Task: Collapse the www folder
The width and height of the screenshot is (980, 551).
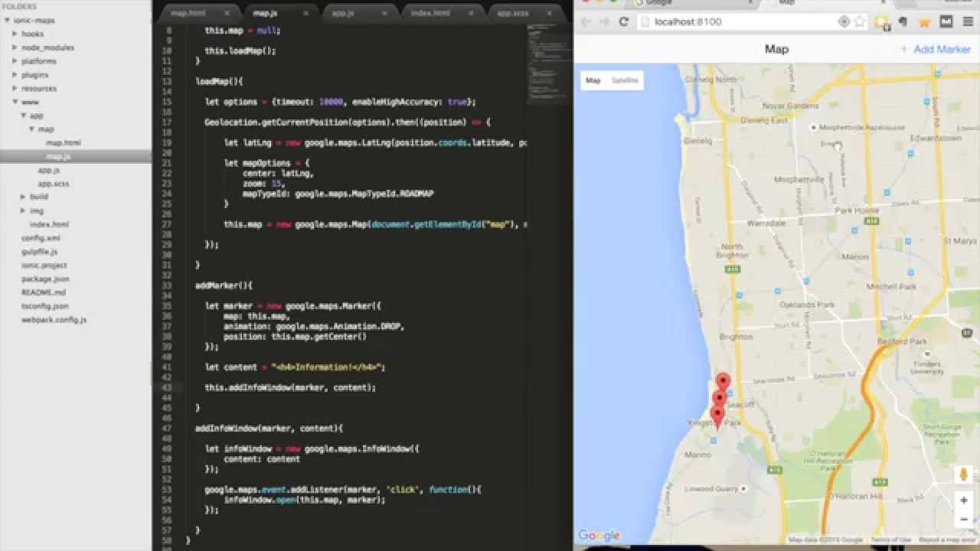Action: (15, 102)
